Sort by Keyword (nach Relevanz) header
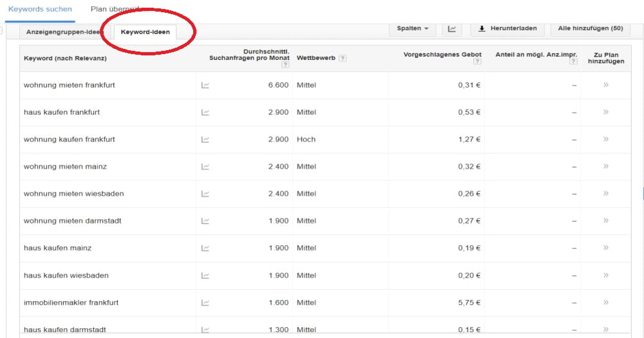The image size is (644, 338). (x=65, y=59)
